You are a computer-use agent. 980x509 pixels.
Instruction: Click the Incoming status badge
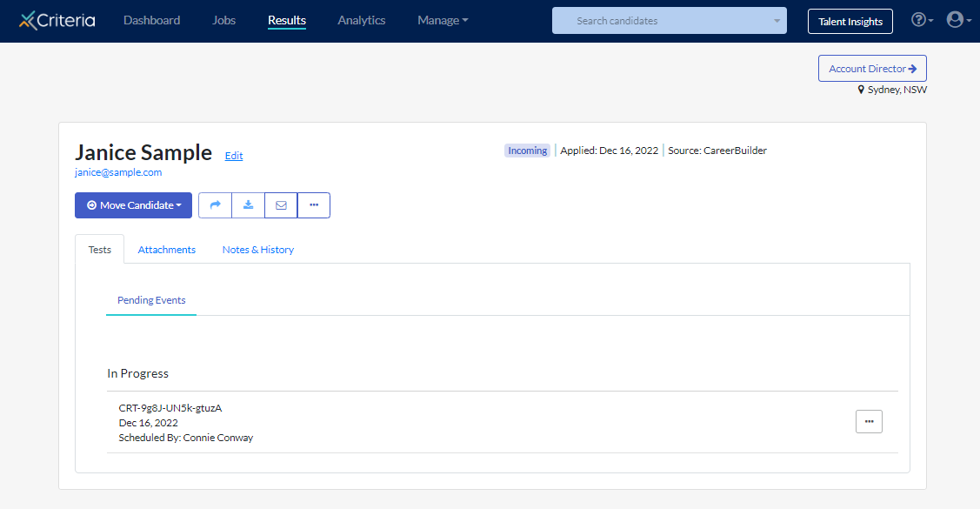[x=528, y=150]
